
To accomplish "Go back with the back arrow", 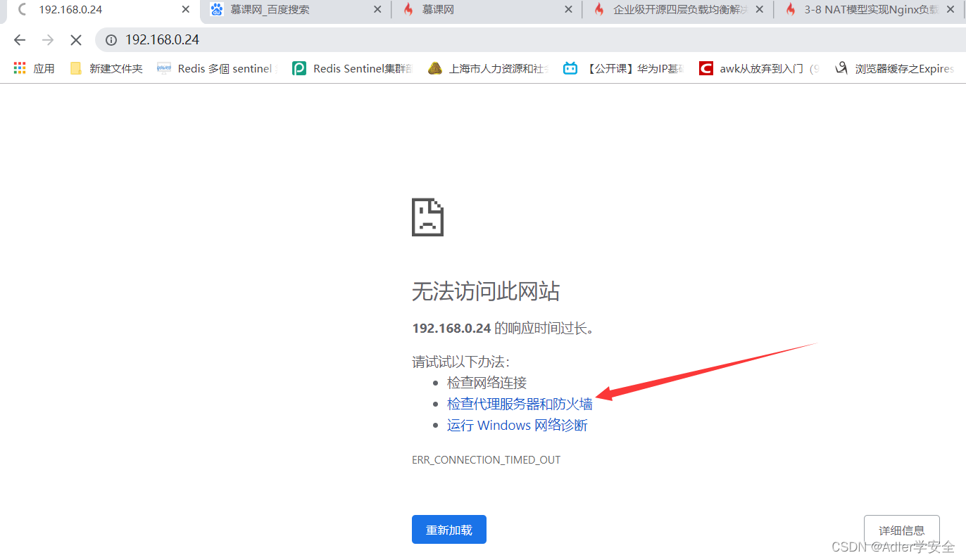I will coord(20,40).
